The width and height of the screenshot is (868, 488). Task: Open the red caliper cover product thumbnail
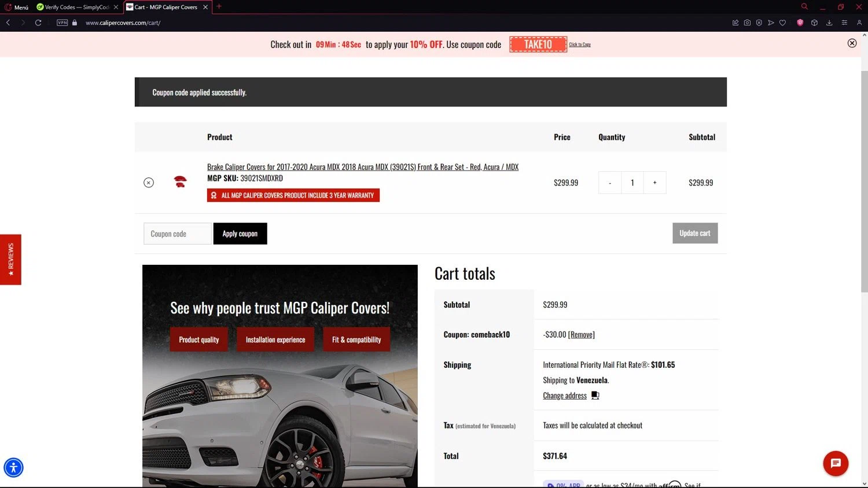click(181, 182)
